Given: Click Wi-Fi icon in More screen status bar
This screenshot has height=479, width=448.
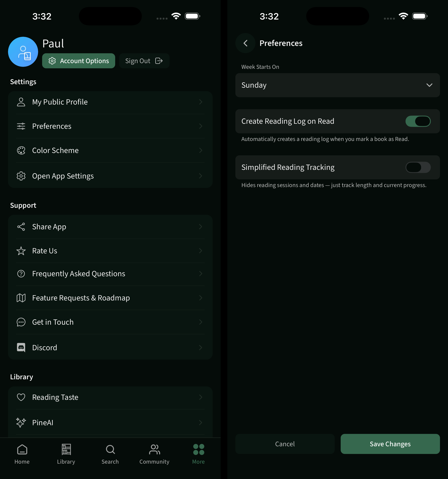Looking at the screenshot, I should pyautogui.click(x=176, y=16).
